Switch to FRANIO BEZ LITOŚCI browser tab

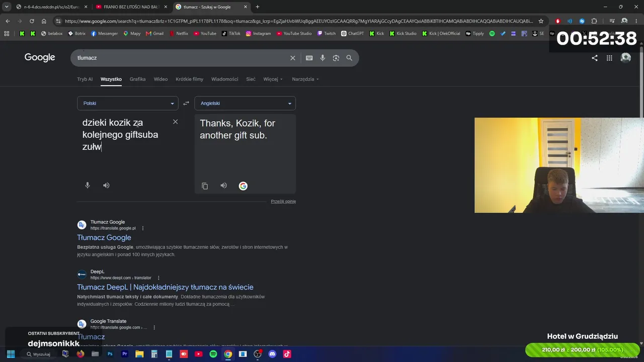[x=131, y=7]
